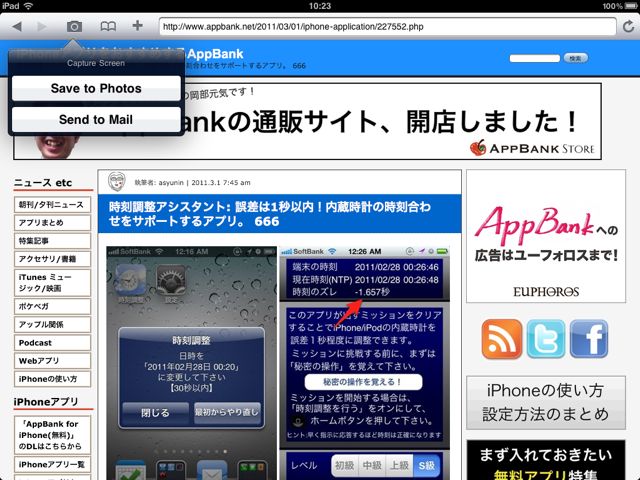Open 特集記事 sidebar link
The image size is (640, 480).
click(52, 241)
